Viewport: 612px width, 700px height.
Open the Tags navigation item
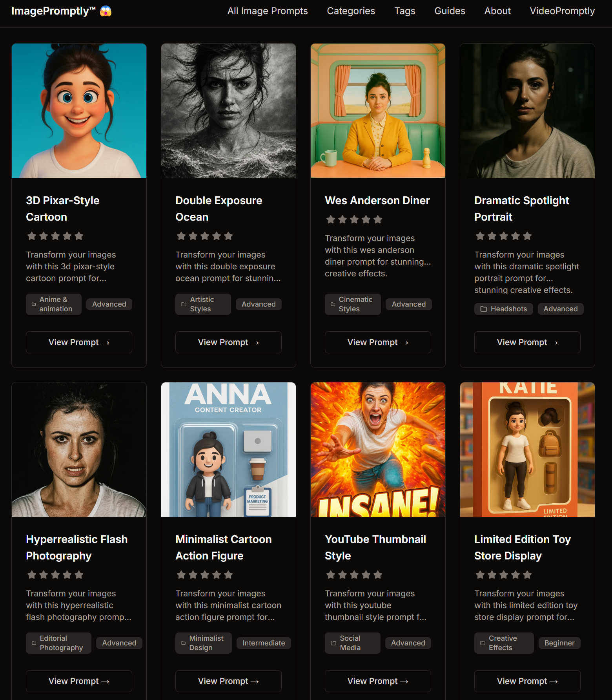click(x=405, y=11)
